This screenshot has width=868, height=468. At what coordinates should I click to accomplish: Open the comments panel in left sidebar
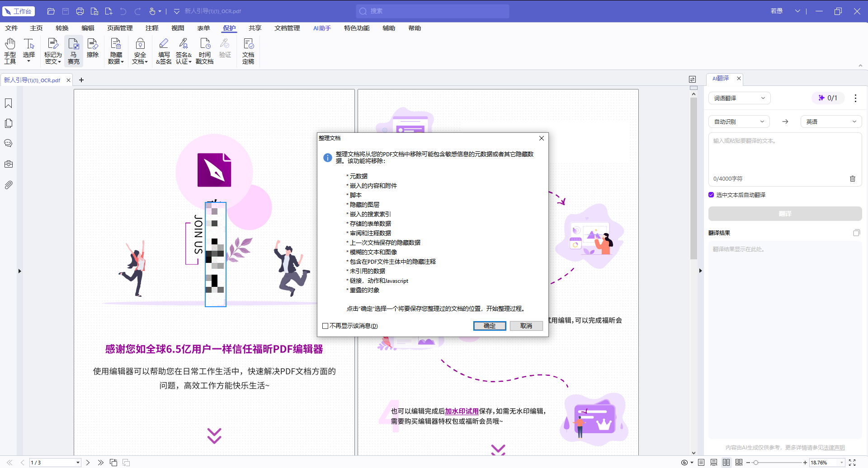click(x=9, y=143)
